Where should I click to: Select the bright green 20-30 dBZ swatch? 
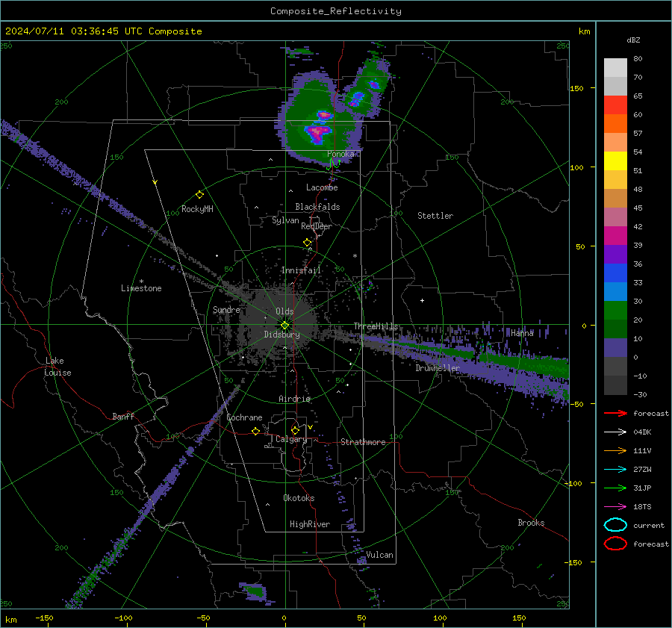pyautogui.click(x=615, y=310)
